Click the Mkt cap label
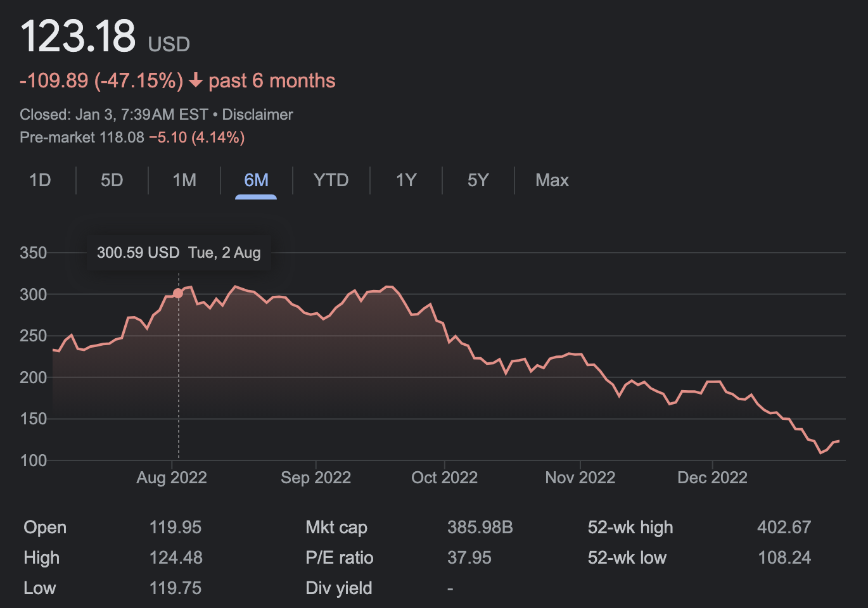 point(336,528)
